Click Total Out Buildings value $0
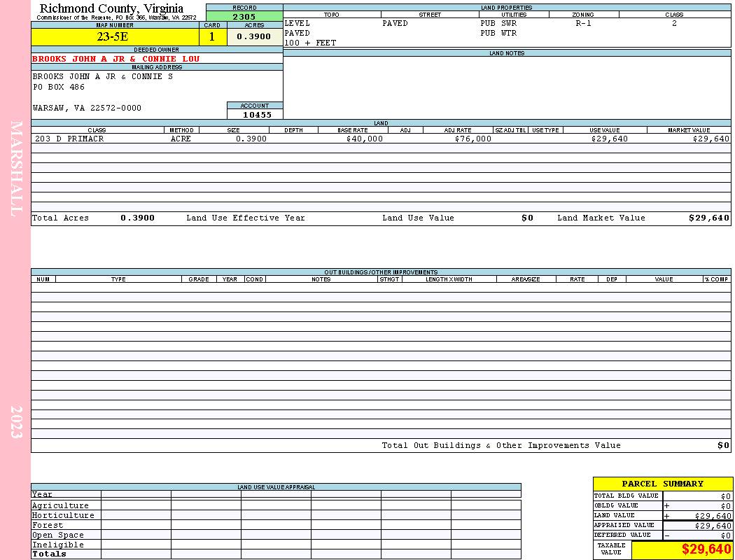The width and height of the screenshot is (735, 560). coord(723,446)
